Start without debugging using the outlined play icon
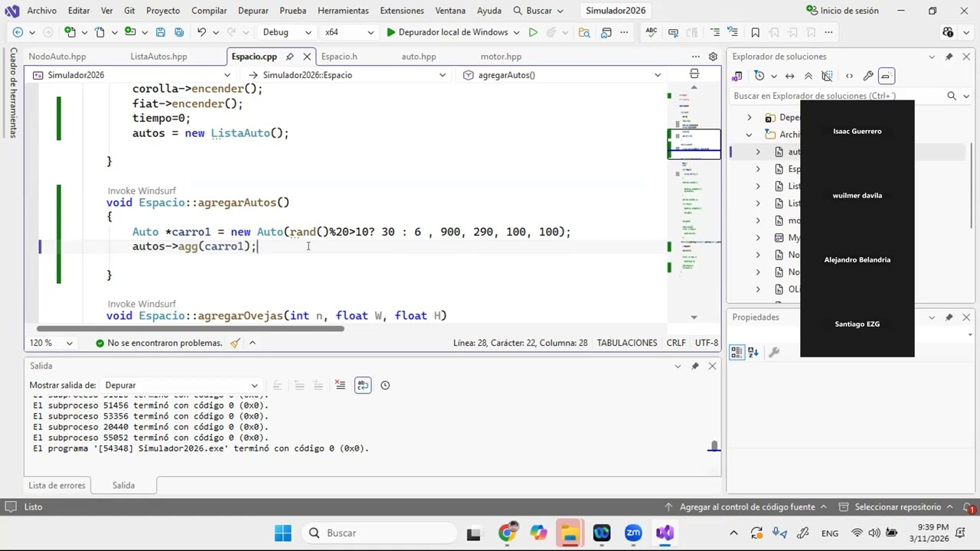This screenshot has height=551, width=980. [533, 32]
